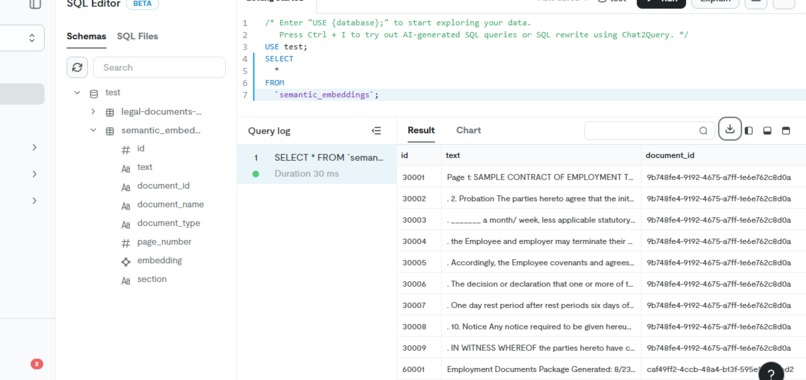Image resolution: width=806 pixels, height=380 pixels.
Task: Click text cell 'One day rest period'
Action: coord(541,305)
